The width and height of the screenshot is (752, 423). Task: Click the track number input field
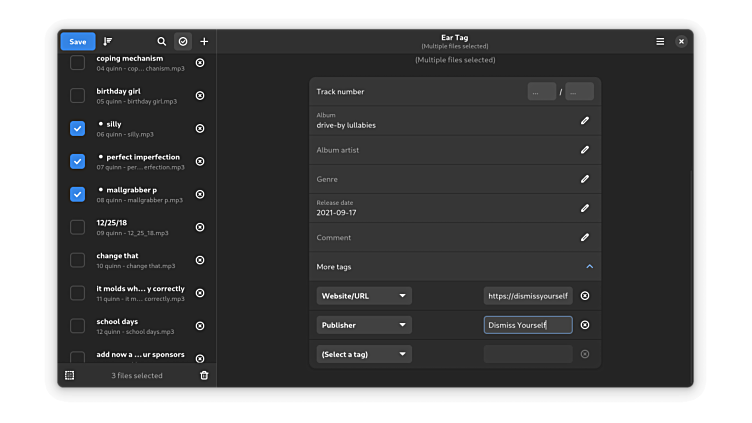tap(541, 92)
